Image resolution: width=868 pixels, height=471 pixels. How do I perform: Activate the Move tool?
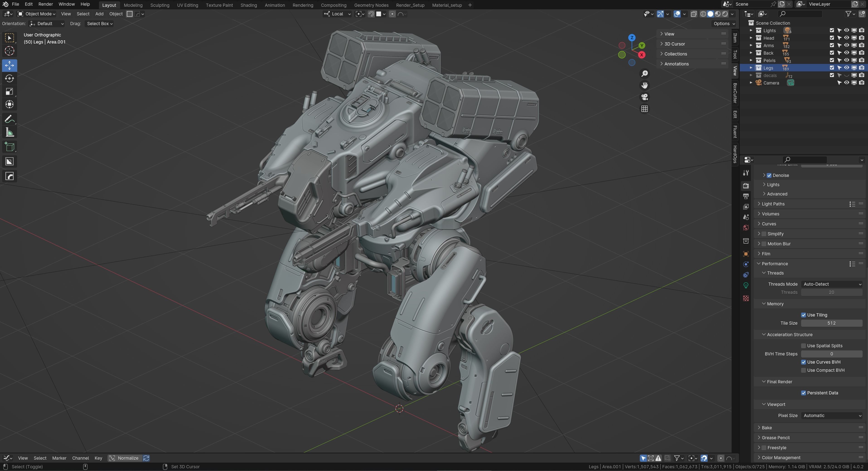10,65
